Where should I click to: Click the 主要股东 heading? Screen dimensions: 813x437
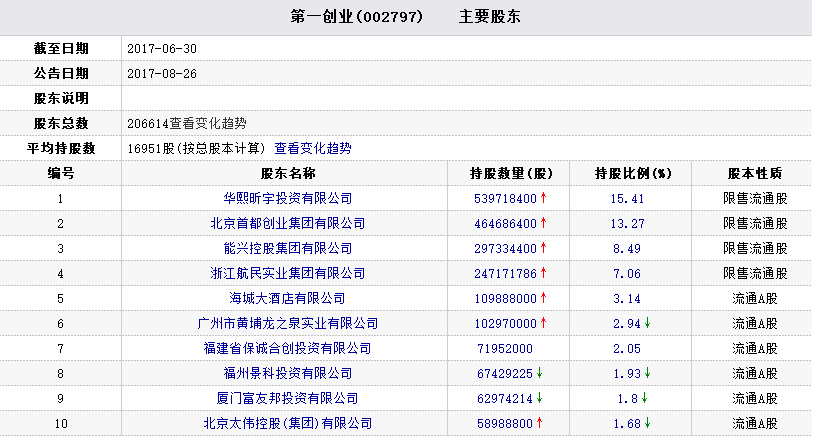(489, 17)
